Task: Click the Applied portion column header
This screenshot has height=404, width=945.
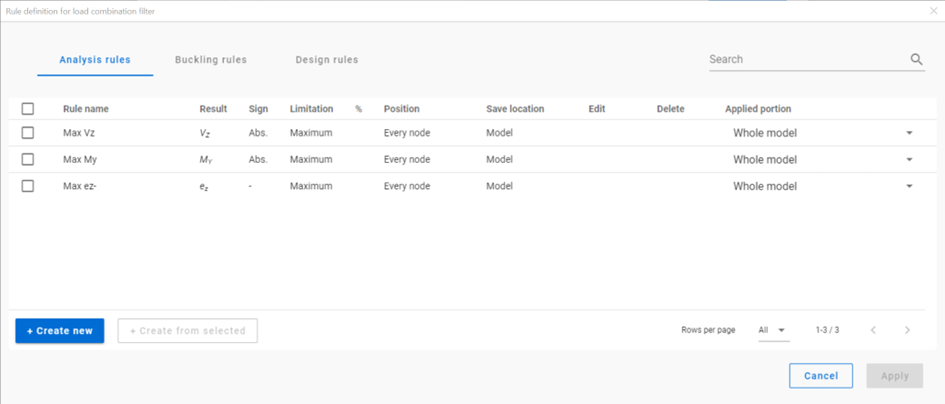Action: [x=758, y=109]
